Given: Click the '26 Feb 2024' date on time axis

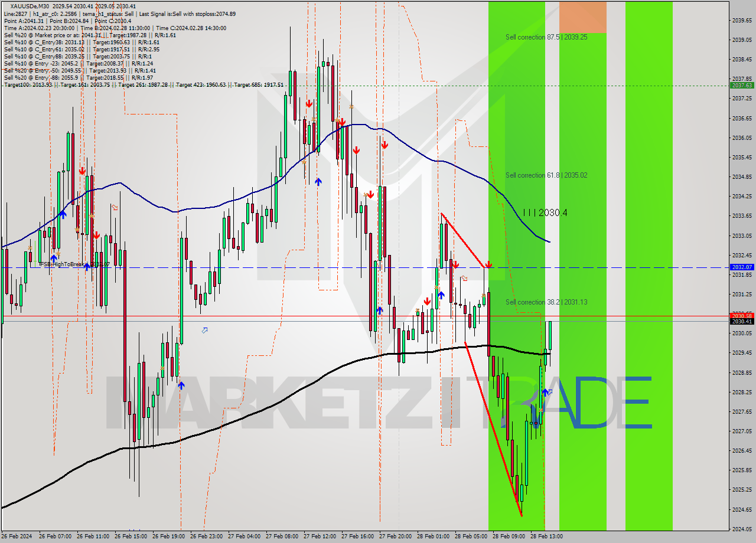Looking at the screenshot, I should coord(18,537).
